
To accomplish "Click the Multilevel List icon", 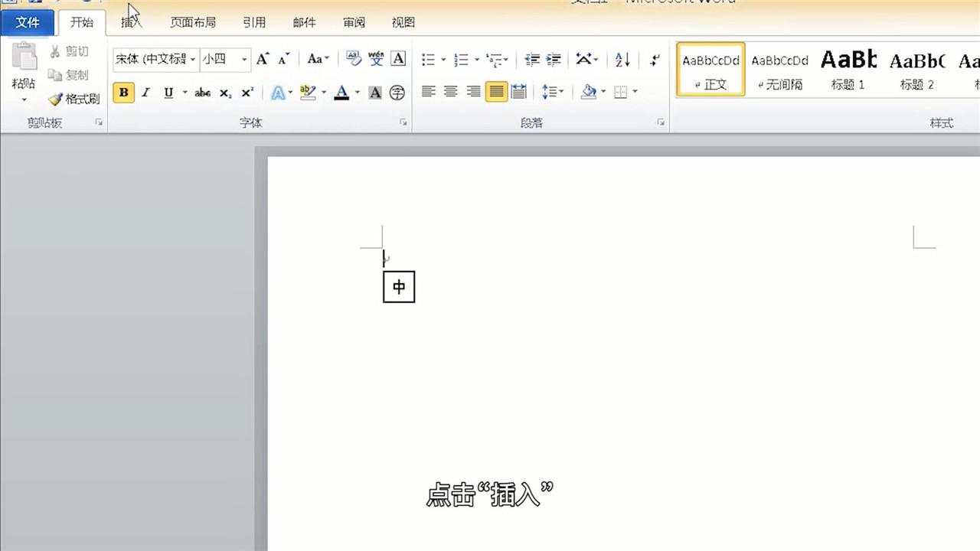I will (495, 59).
